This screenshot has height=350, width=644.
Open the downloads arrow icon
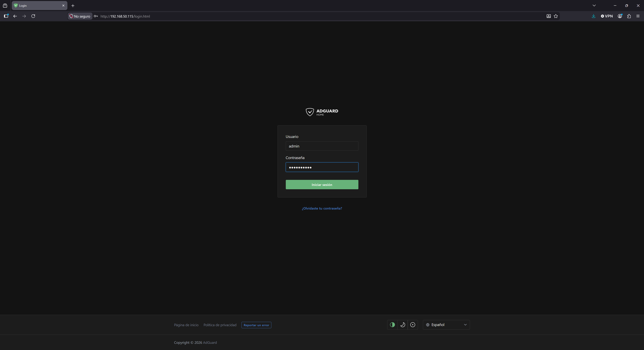pos(594,16)
